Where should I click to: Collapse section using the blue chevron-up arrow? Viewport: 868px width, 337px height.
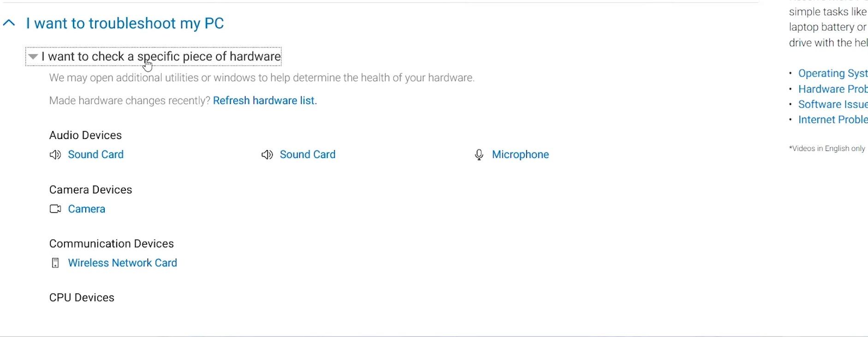pyautogui.click(x=9, y=23)
